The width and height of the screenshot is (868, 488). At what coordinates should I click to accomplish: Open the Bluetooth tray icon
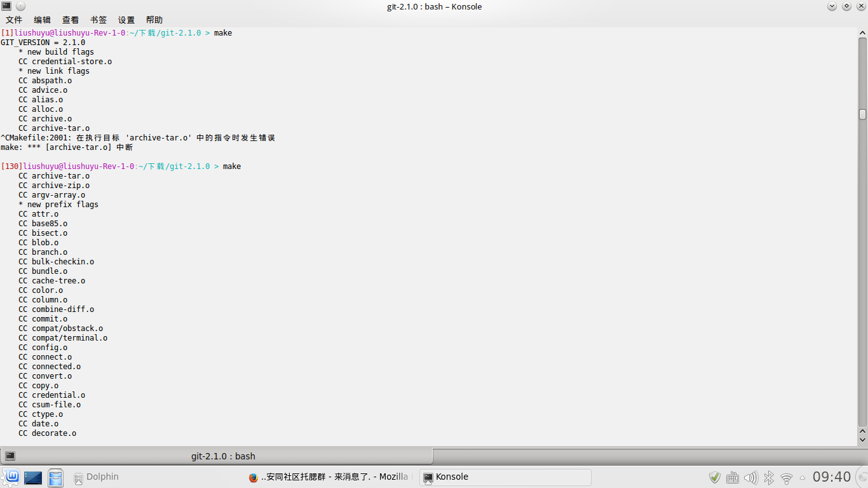click(769, 477)
